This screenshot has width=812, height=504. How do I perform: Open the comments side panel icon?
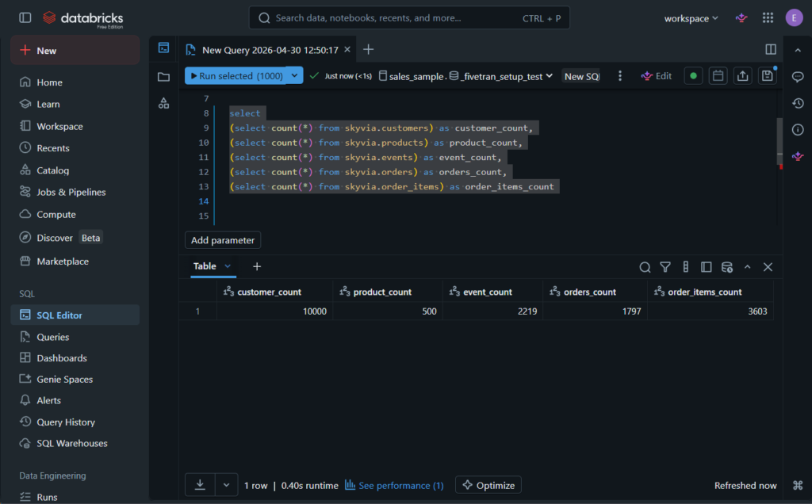[x=798, y=77]
